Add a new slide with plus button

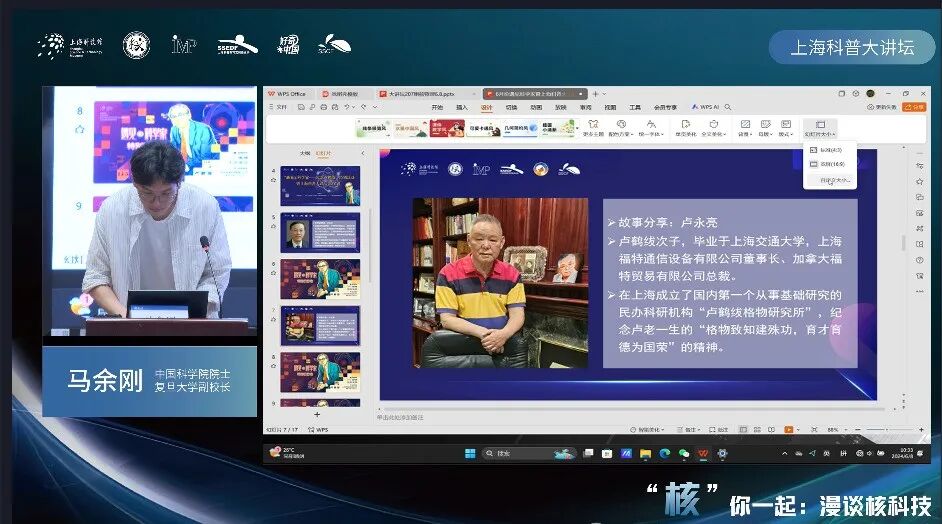(317, 414)
